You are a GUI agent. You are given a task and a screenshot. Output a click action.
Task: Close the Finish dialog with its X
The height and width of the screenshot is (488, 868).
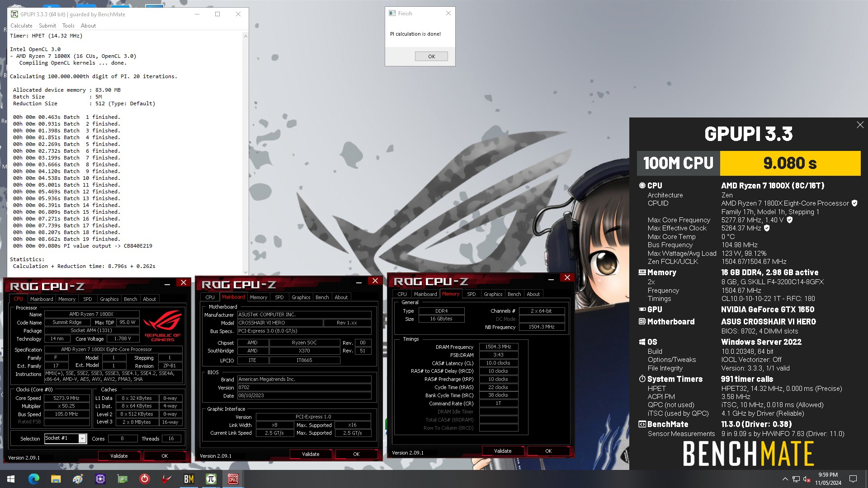[x=448, y=13]
